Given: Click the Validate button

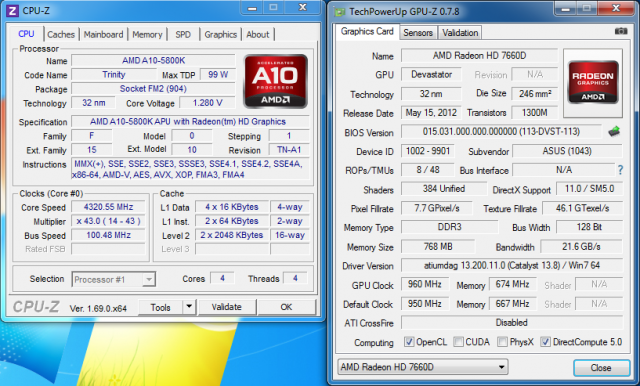Looking at the screenshot, I should [x=227, y=307].
